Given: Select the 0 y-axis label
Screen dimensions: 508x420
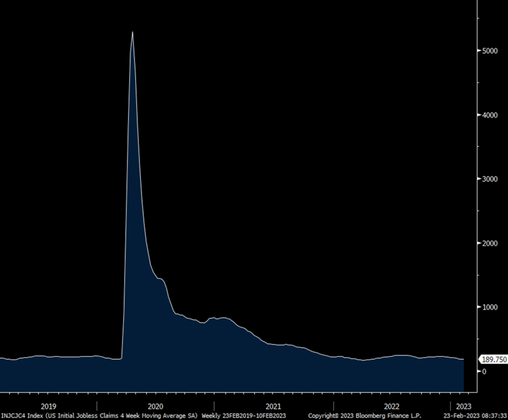Looking at the screenshot, I should point(484,372).
